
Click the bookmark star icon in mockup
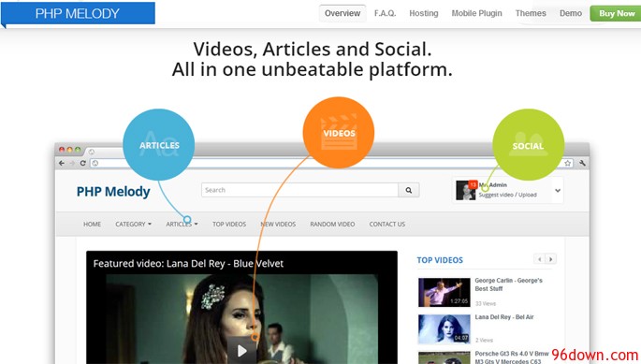567,163
